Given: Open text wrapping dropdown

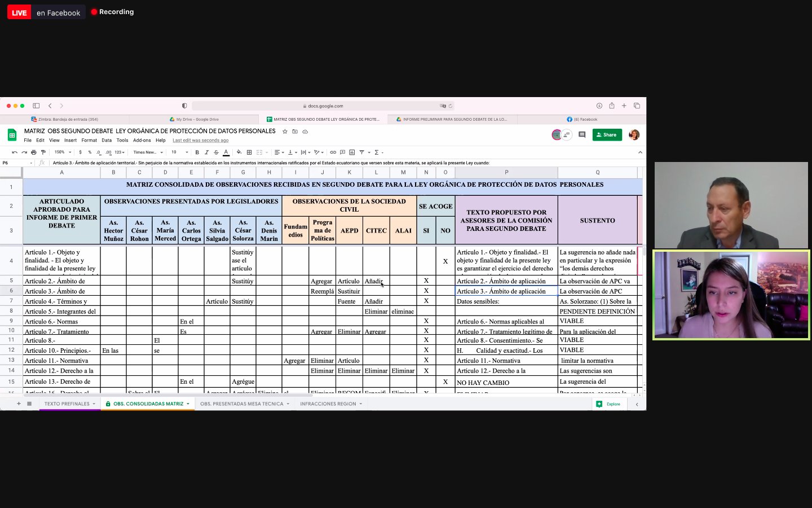Looking at the screenshot, I should tap(305, 152).
